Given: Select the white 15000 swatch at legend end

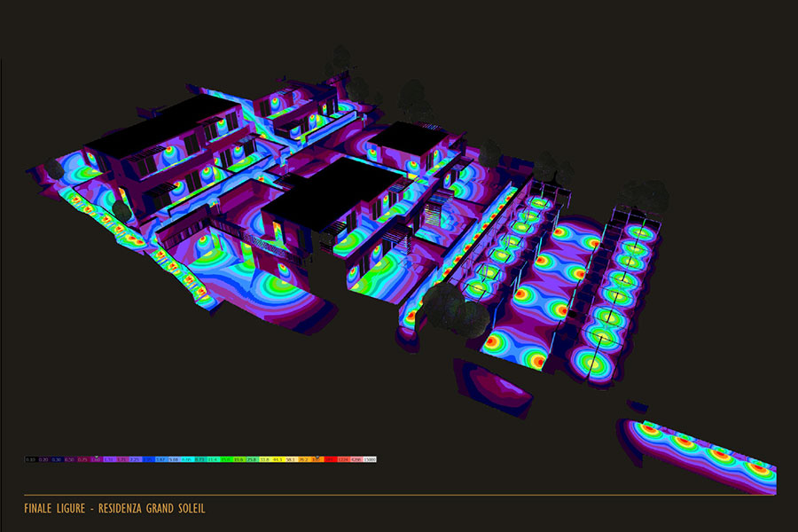Looking at the screenshot, I should click(x=370, y=459).
